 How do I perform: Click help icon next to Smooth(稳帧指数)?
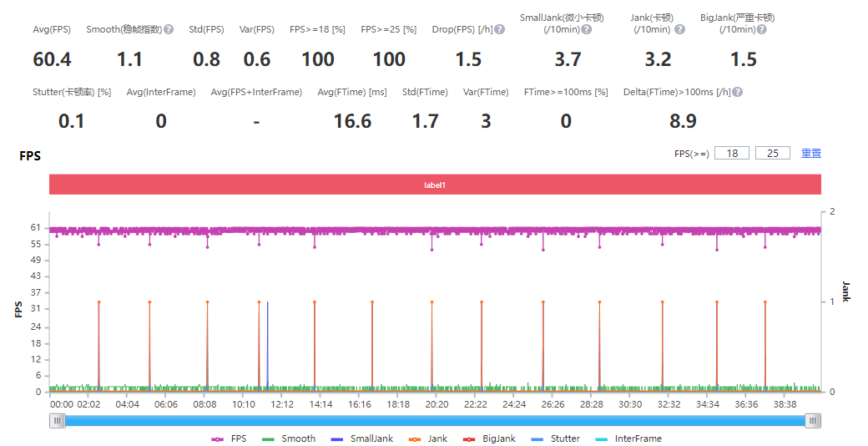click(x=169, y=29)
